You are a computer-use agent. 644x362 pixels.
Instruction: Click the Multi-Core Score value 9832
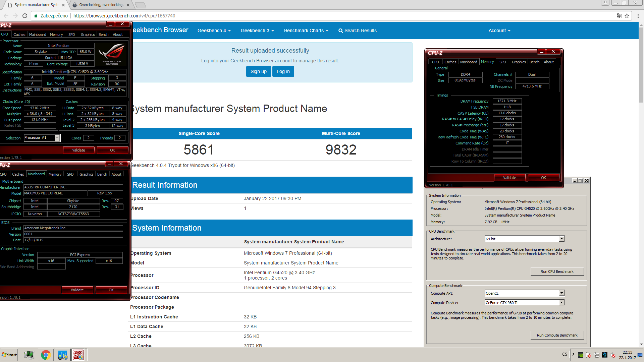(341, 149)
